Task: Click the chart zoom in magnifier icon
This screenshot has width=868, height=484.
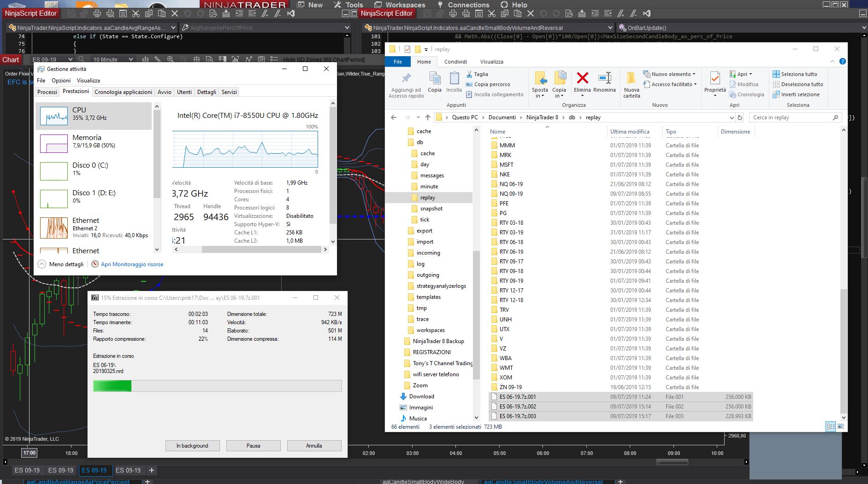Action: 171,59
